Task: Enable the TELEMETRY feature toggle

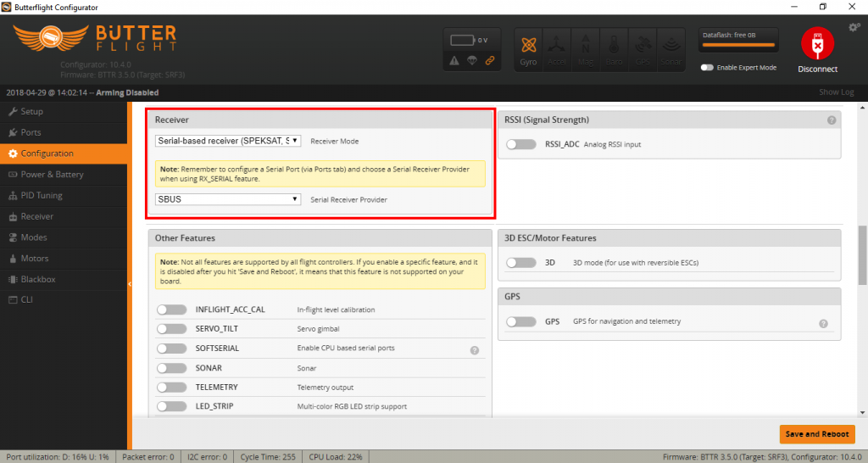Action: [x=172, y=388]
